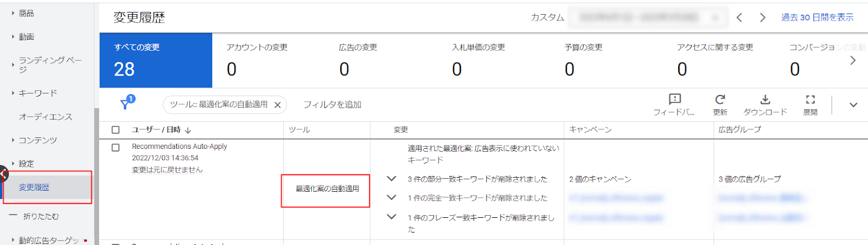
Task: Click the refresh (更新) icon
Action: (x=720, y=99)
